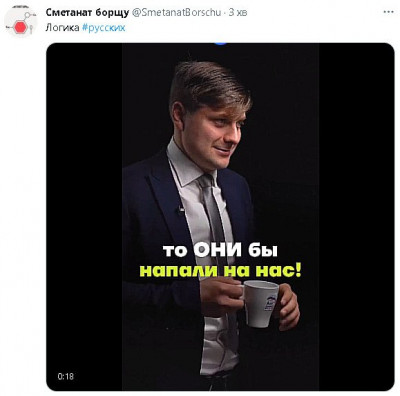
Task: Click the white mug in the video
Action: coord(260,303)
